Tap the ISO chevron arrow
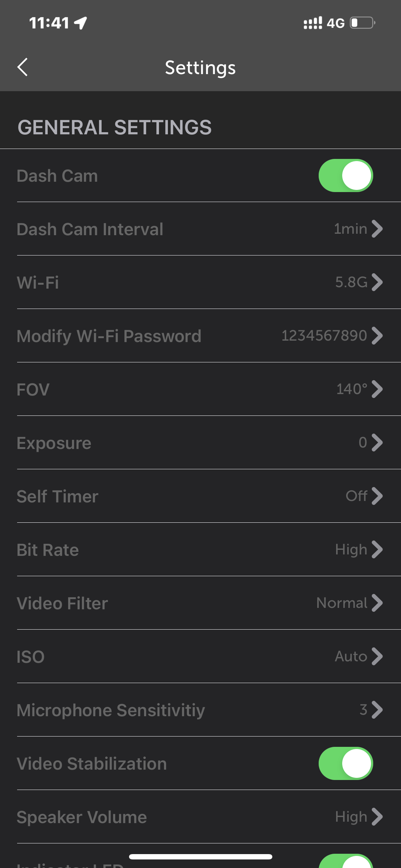 [x=377, y=656]
